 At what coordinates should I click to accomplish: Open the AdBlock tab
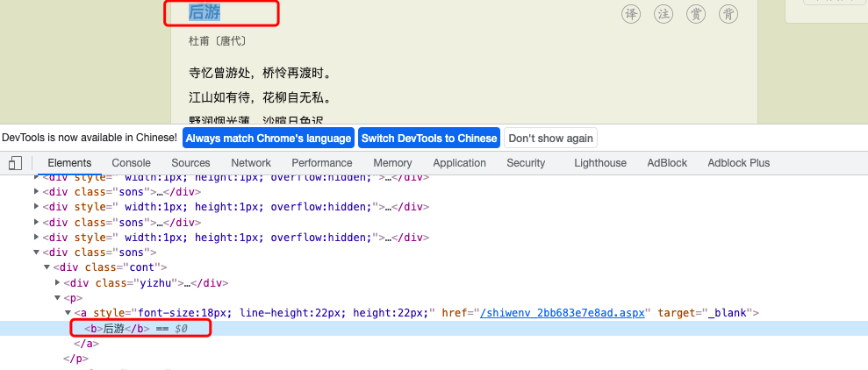pos(667,162)
